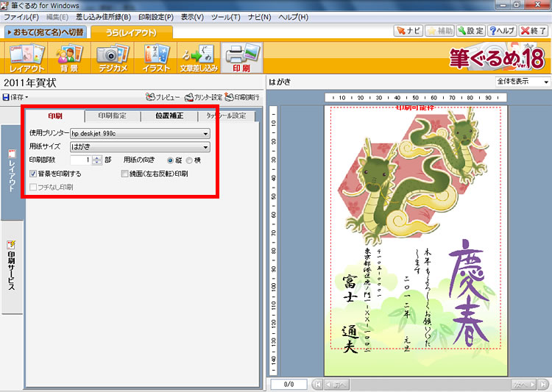Select the 印刷 print toolbar icon
Viewport: 552px width, 392px height.
pyautogui.click(x=242, y=58)
